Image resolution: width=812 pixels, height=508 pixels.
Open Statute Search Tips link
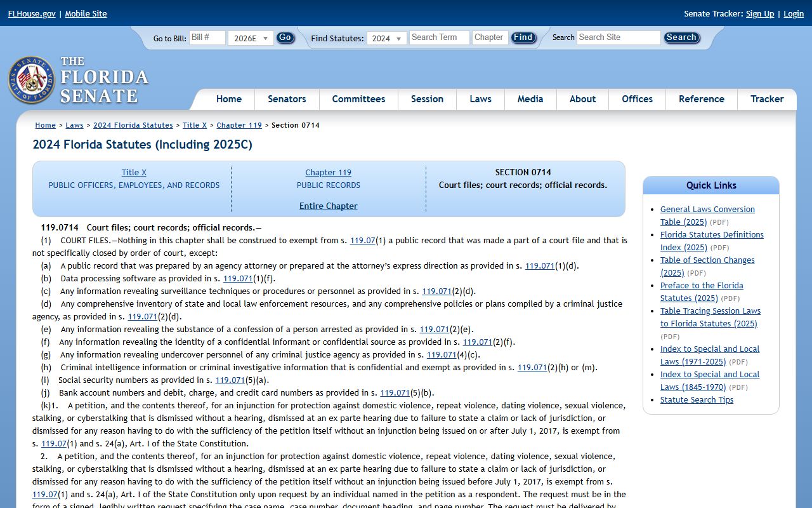coord(697,400)
